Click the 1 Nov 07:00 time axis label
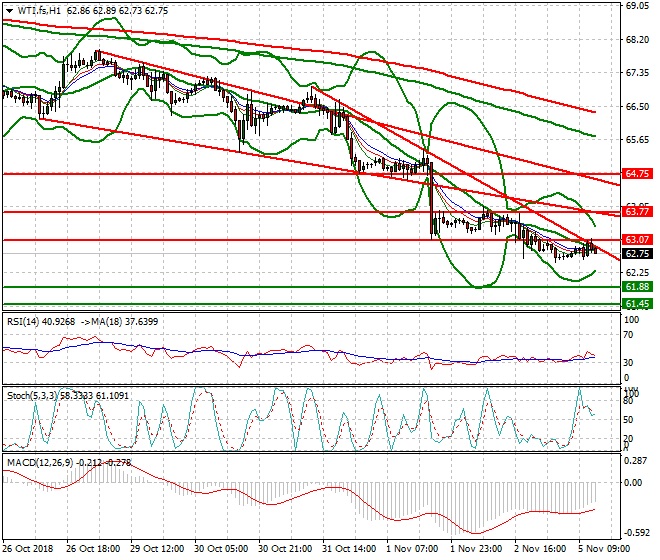The width and height of the screenshot is (660, 560). pos(412,549)
